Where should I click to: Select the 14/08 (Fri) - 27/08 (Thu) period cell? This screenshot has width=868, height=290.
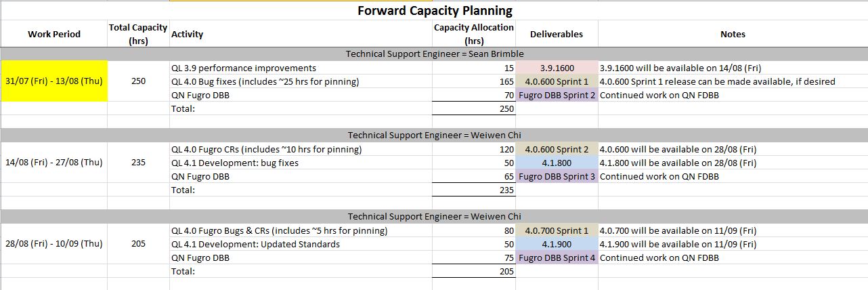coord(54,163)
